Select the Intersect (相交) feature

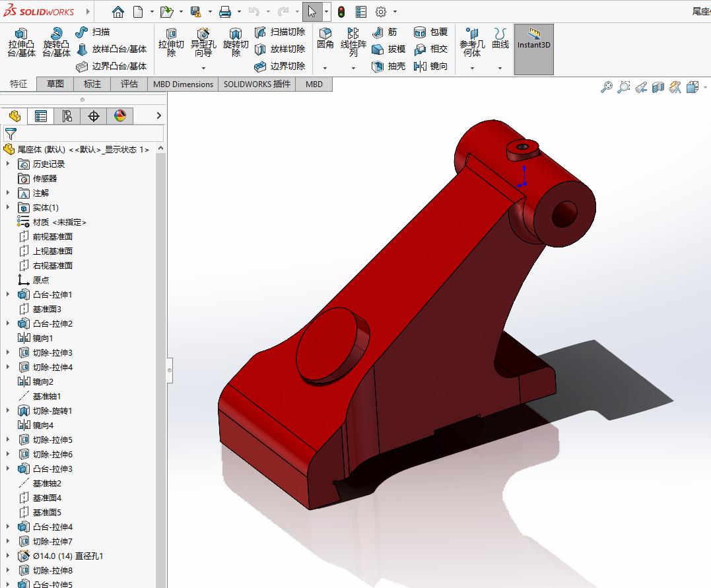(x=430, y=49)
